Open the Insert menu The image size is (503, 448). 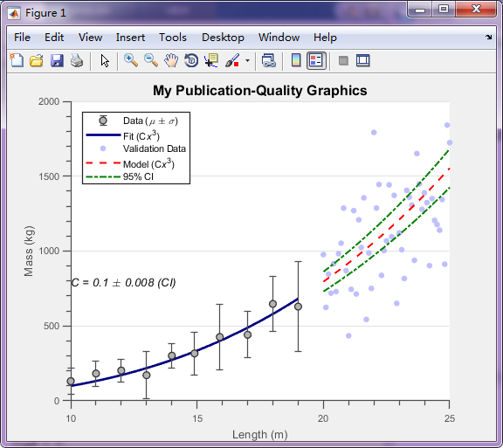point(130,38)
